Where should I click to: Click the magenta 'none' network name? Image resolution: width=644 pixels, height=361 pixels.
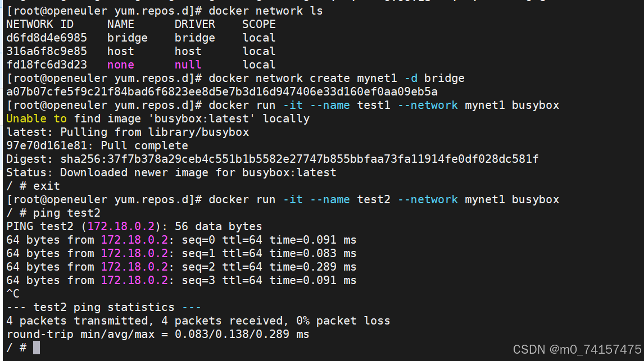pyautogui.click(x=121, y=65)
